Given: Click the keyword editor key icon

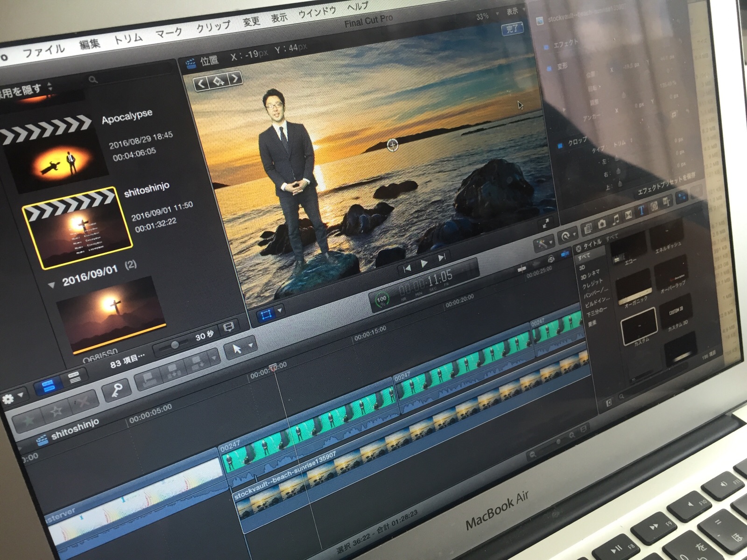Looking at the screenshot, I should 115,391.
